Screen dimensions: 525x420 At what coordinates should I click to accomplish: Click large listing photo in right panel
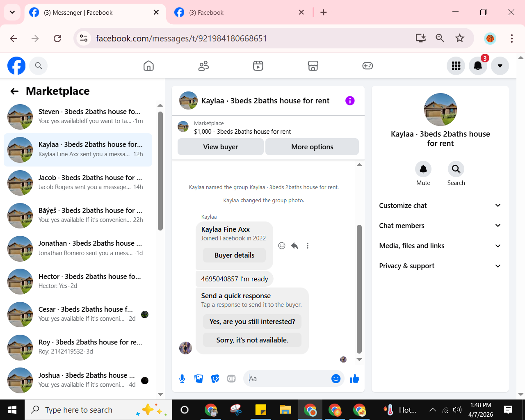click(x=441, y=110)
